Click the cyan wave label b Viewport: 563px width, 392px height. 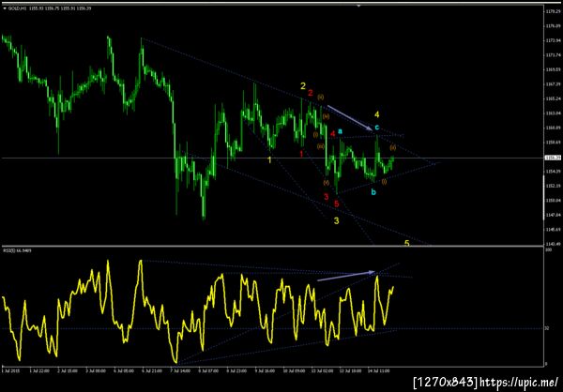click(373, 192)
